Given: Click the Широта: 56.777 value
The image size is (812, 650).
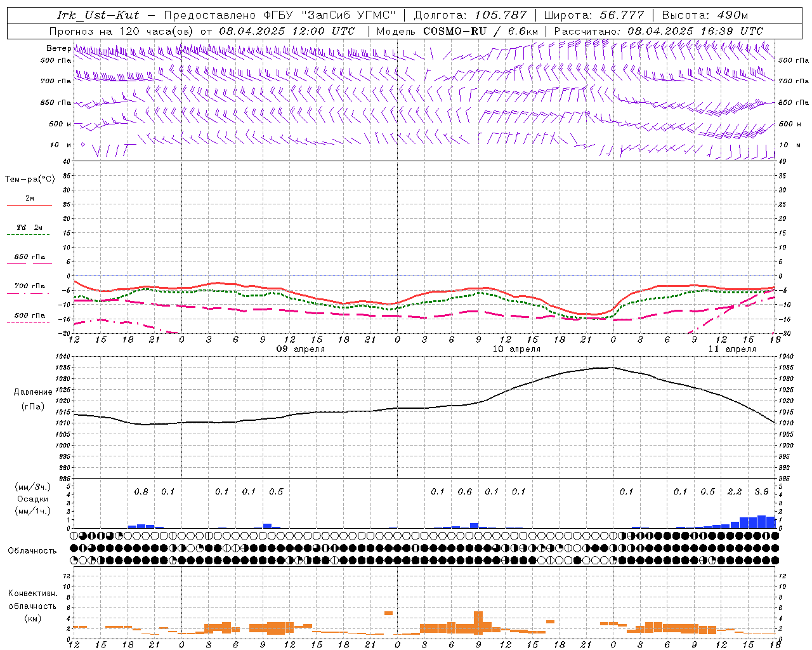Looking at the screenshot, I should [594, 15].
